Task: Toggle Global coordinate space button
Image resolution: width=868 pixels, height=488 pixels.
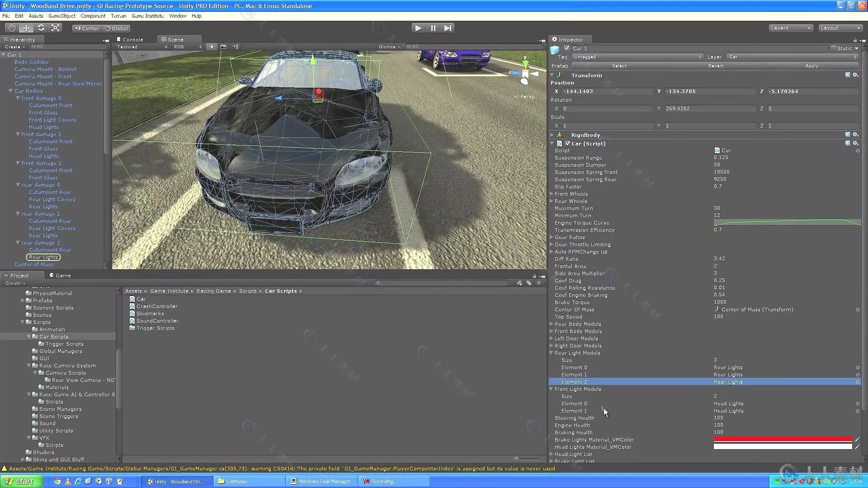Action: pos(116,28)
